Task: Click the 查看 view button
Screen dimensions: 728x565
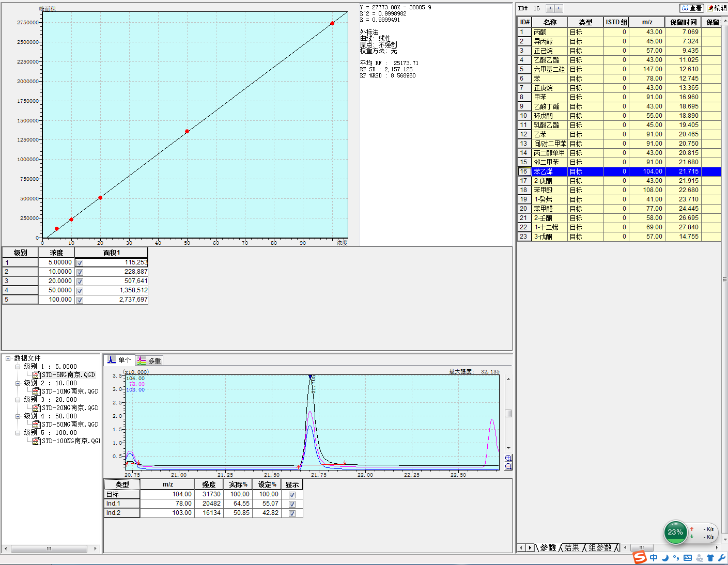Action: (x=691, y=8)
